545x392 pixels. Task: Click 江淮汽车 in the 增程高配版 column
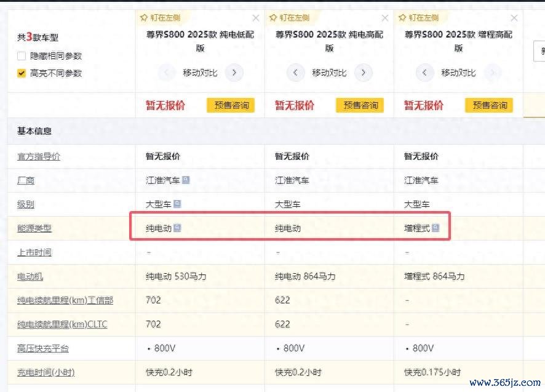click(x=421, y=180)
